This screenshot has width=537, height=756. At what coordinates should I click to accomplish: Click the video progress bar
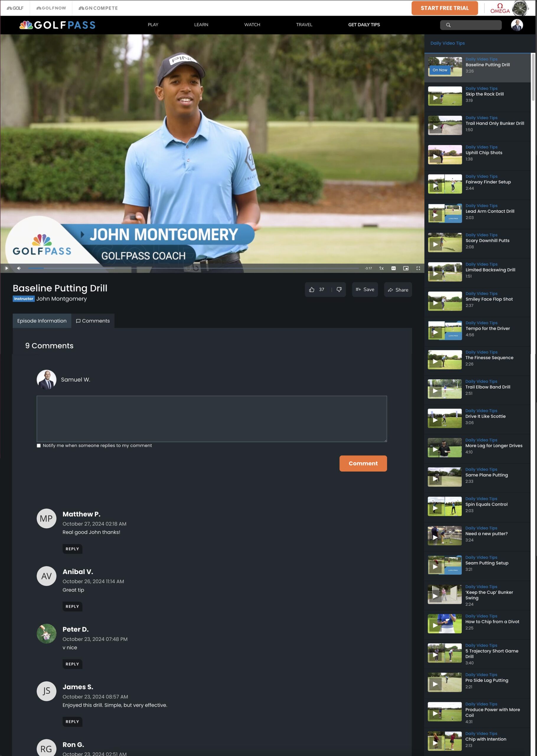tap(193, 268)
